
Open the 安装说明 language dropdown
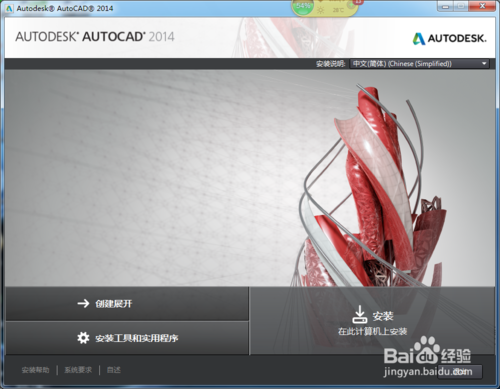419,64
